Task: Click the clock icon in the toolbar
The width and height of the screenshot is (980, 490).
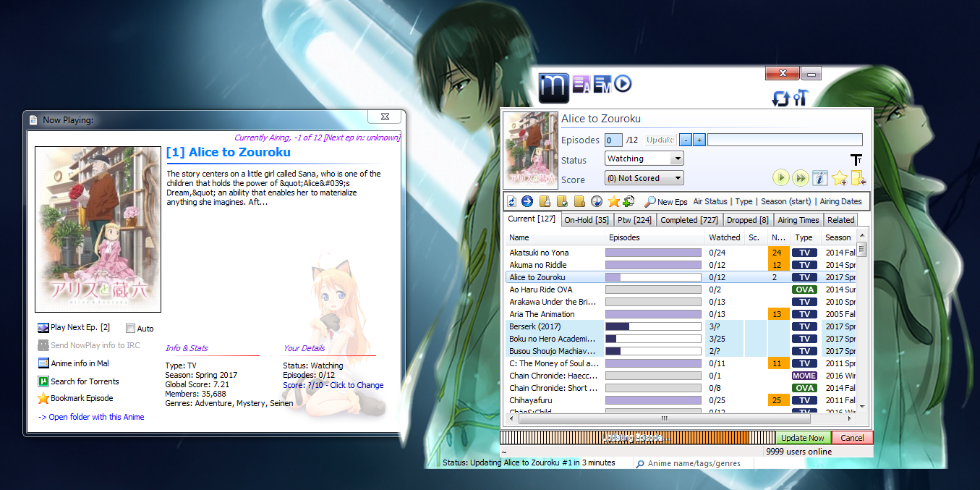Action: (x=597, y=202)
